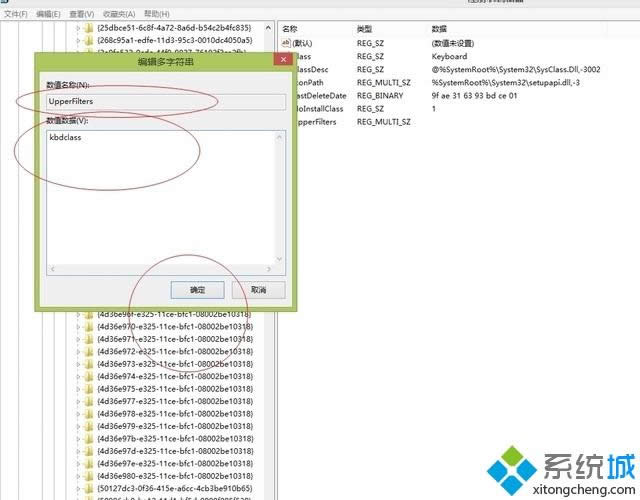Select folder icon of {25dbce51-6c8f-4a72-8a6d-b54c2b4fc835}
This screenshot has height=500, width=640.
[x=89, y=29]
